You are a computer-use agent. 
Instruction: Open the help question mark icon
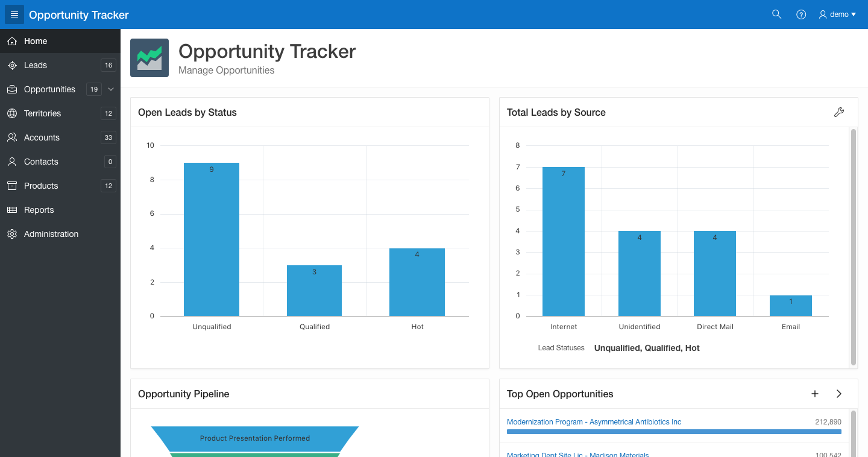pos(801,14)
